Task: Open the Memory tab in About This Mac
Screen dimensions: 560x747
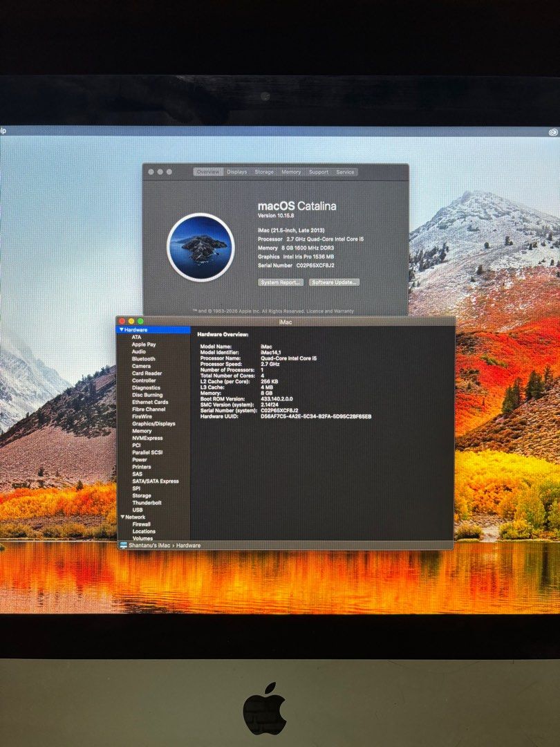Action: 291,172
